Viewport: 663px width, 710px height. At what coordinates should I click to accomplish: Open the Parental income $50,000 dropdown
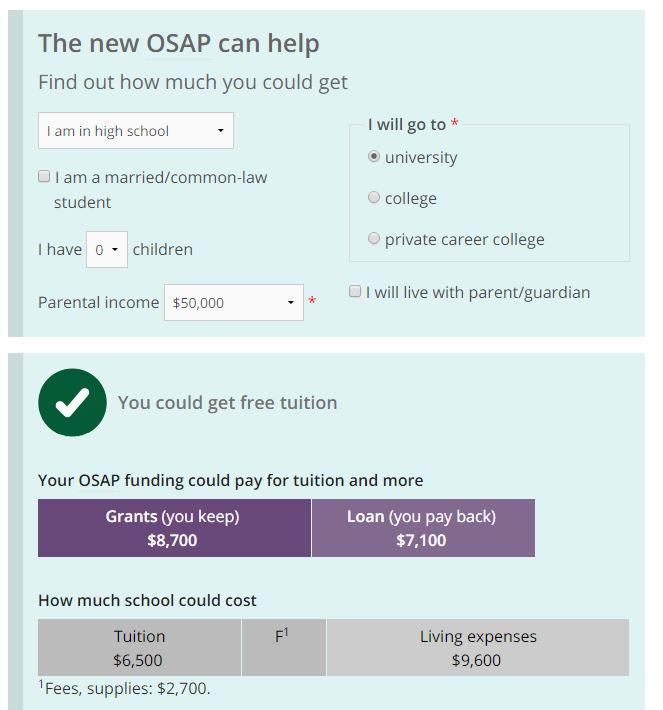(234, 302)
